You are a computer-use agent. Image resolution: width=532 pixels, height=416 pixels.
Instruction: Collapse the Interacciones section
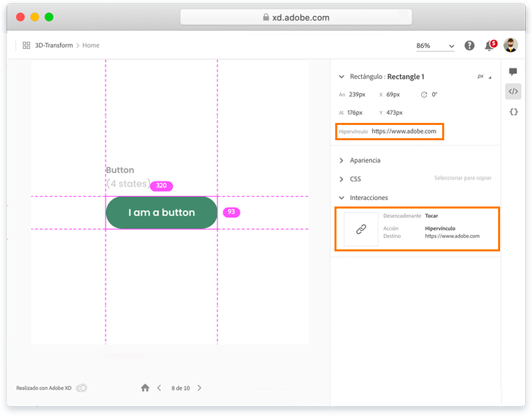coord(342,198)
